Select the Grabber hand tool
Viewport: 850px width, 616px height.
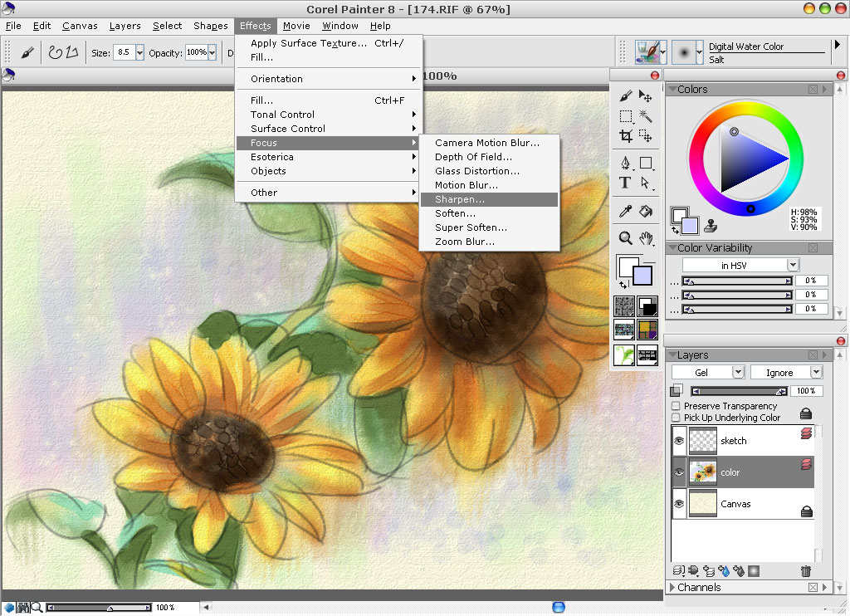pos(645,238)
